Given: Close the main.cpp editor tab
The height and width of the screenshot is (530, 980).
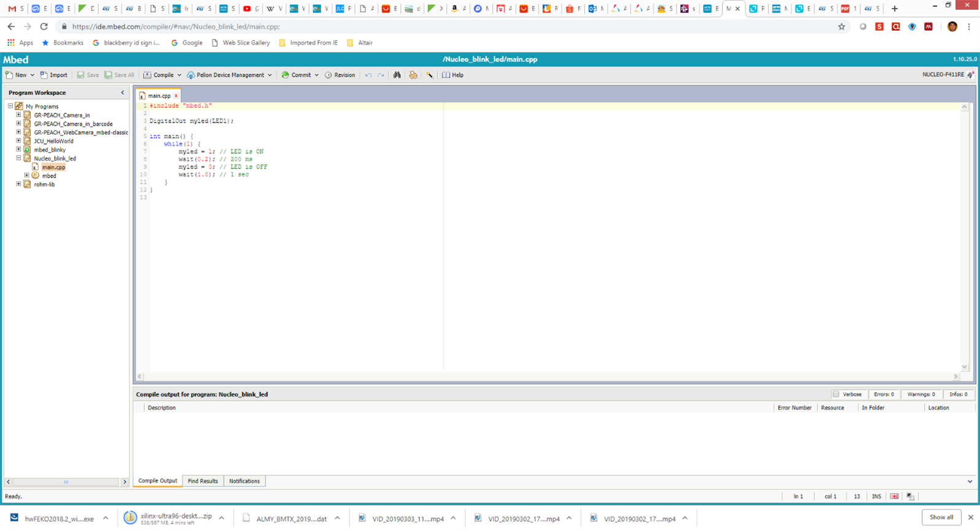Looking at the screenshot, I should (176, 96).
